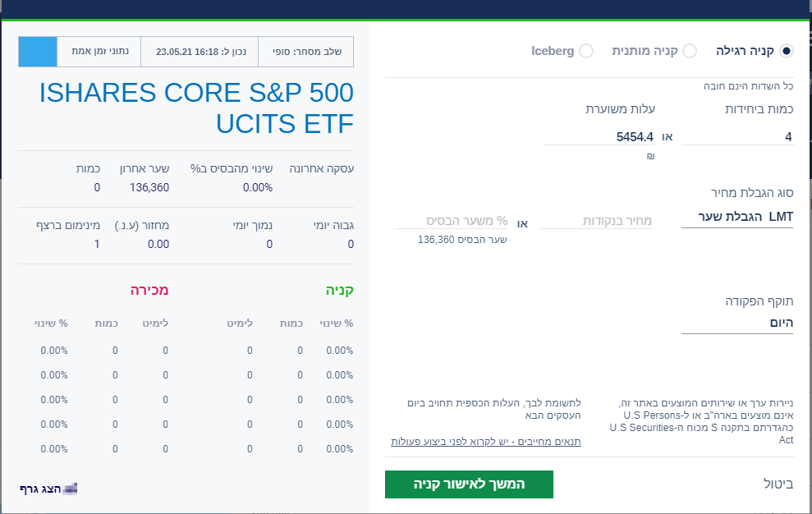Click the blue square in the header
The width and height of the screenshot is (812, 514).
[x=38, y=51]
